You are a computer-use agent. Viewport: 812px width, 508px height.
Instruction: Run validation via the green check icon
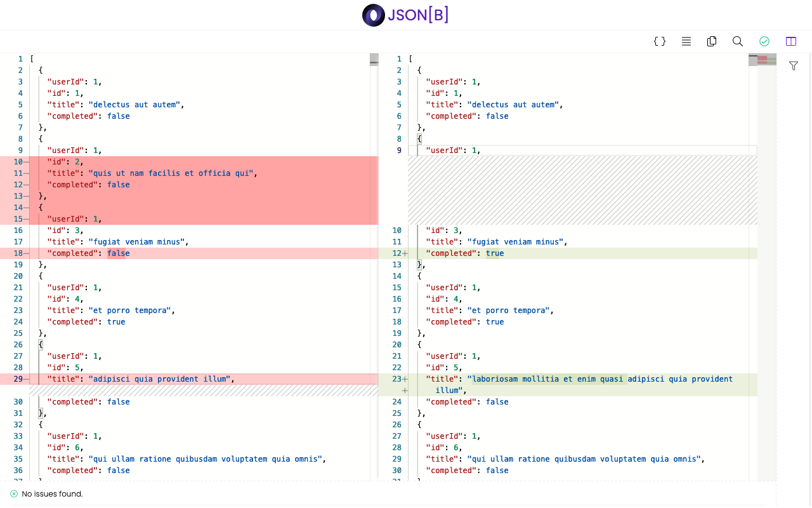764,41
